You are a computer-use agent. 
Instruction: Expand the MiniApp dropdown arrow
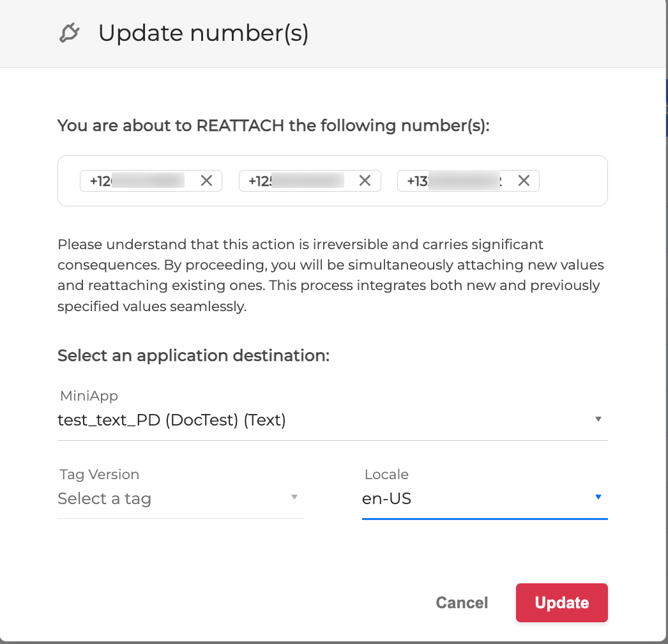598,419
